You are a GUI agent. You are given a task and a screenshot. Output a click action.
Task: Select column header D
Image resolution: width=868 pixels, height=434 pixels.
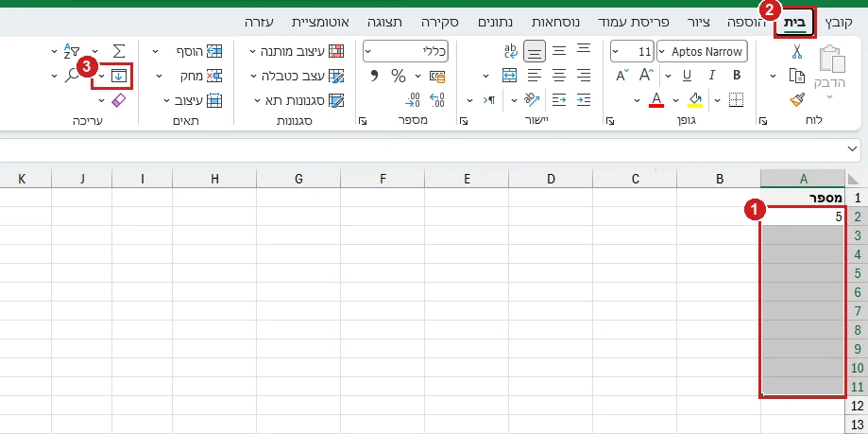pos(551,179)
